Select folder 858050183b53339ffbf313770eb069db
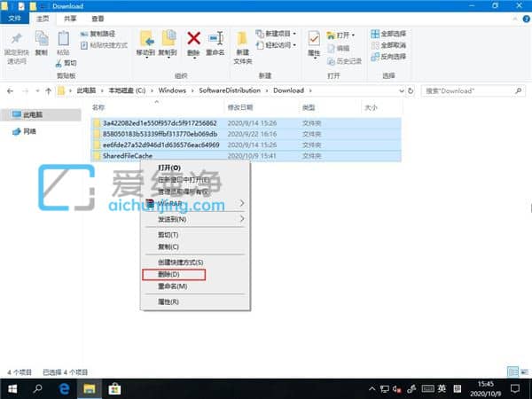 pos(246,134)
